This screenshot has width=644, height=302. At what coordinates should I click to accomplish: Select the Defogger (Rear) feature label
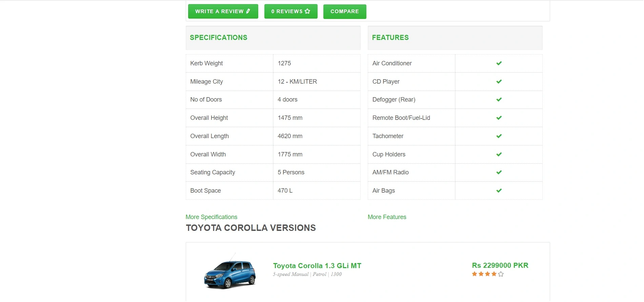pyautogui.click(x=394, y=100)
